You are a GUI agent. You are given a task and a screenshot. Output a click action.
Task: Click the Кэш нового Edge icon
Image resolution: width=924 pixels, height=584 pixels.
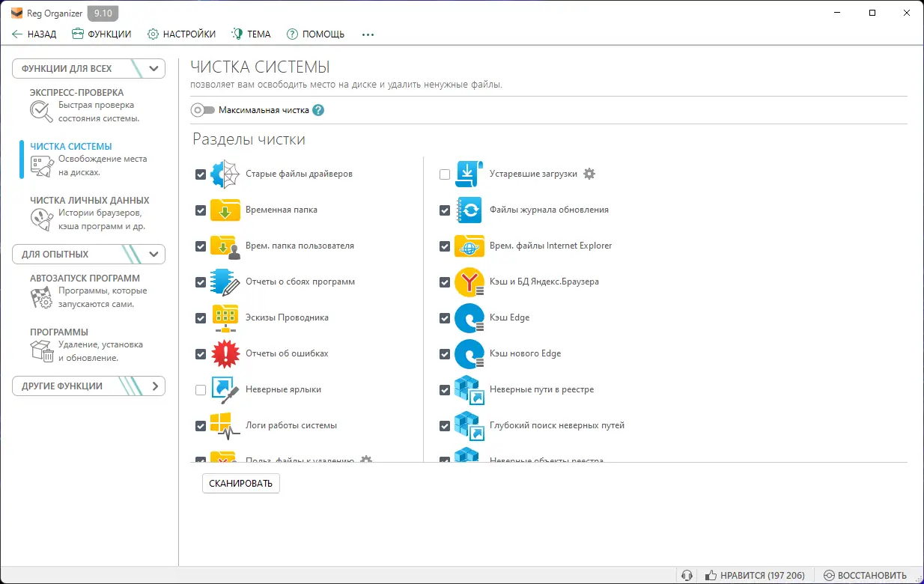[469, 353]
